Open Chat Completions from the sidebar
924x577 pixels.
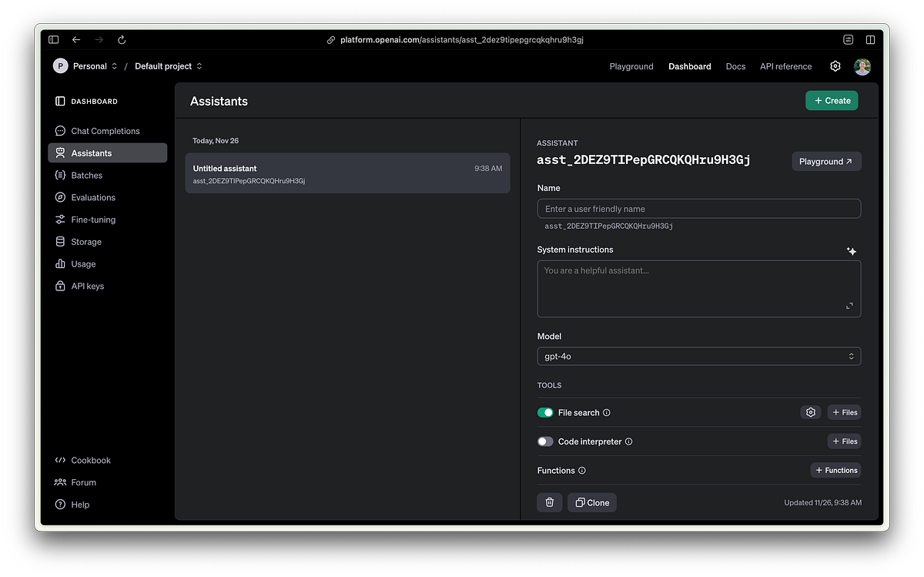click(105, 130)
